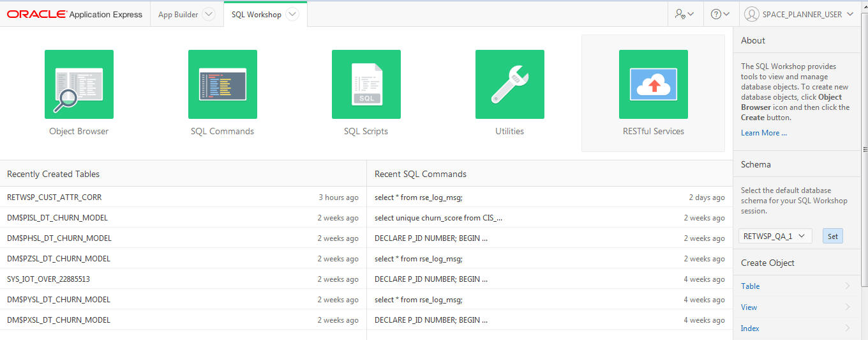Open the rse_log_msg command from 2 days ago
The width and height of the screenshot is (868, 340).
point(419,197)
